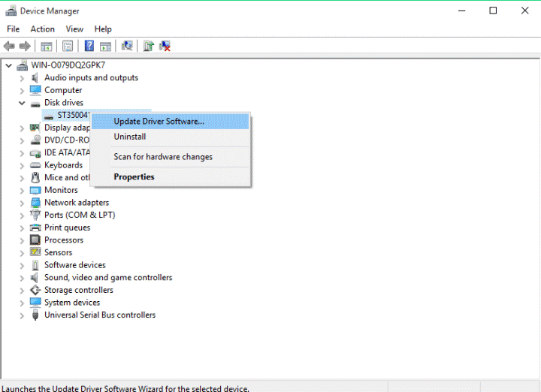Click the Disk drives category icon
The width and height of the screenshot is (541, 392).
point(35,104)
